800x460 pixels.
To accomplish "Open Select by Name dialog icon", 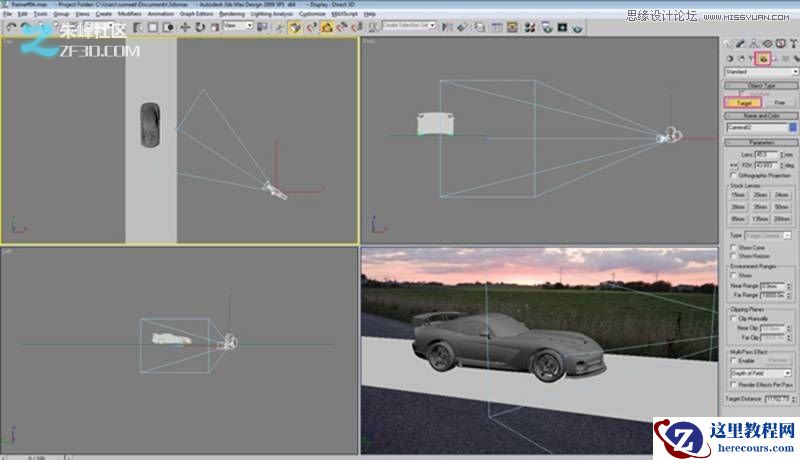I will tap(138, 28).
